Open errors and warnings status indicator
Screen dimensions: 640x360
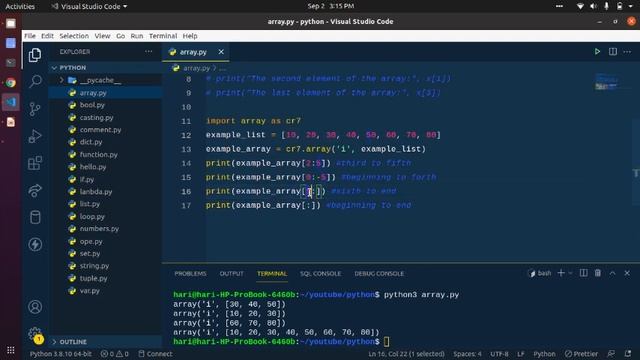[115, 353]
